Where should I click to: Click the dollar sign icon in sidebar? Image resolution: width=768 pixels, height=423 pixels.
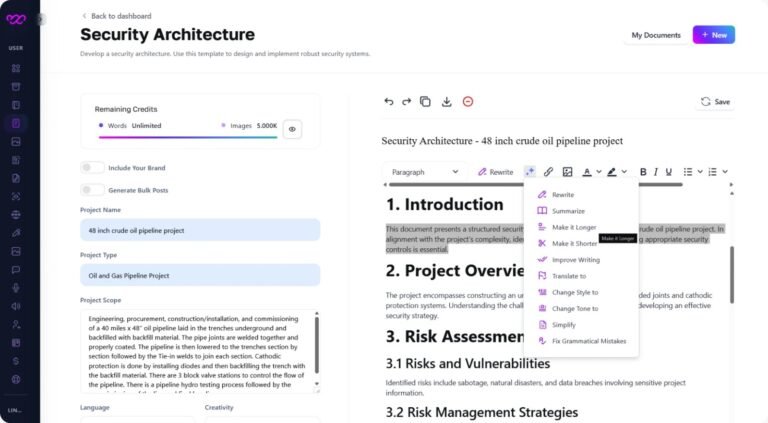(16, 361)
